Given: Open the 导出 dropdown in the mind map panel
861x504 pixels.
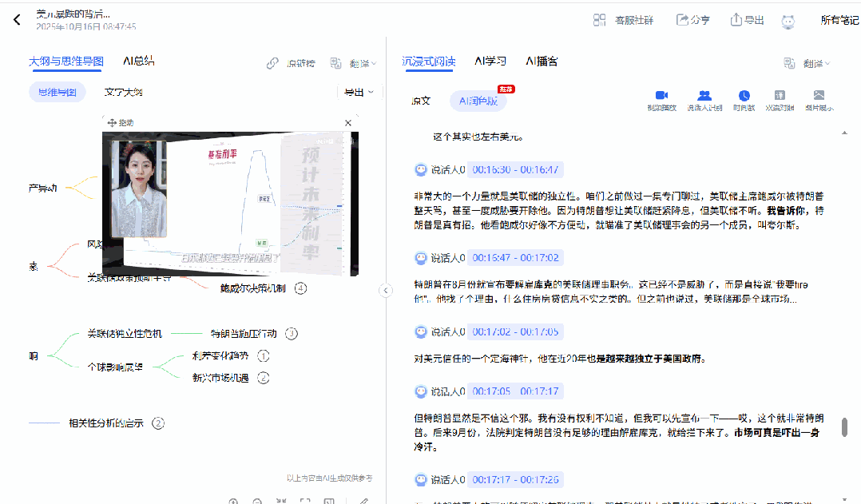Looking at the screenshot, I should click(x=358, y=93).
